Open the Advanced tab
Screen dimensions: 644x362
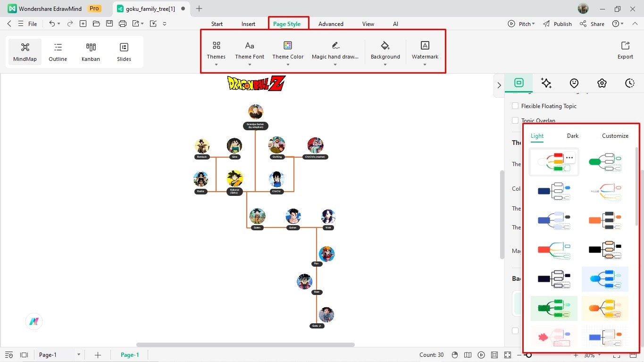tap(331, 24)
